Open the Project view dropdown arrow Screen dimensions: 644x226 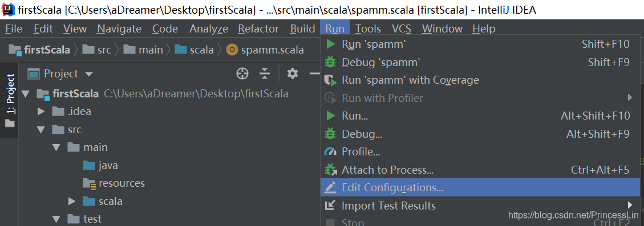[89, 75]
